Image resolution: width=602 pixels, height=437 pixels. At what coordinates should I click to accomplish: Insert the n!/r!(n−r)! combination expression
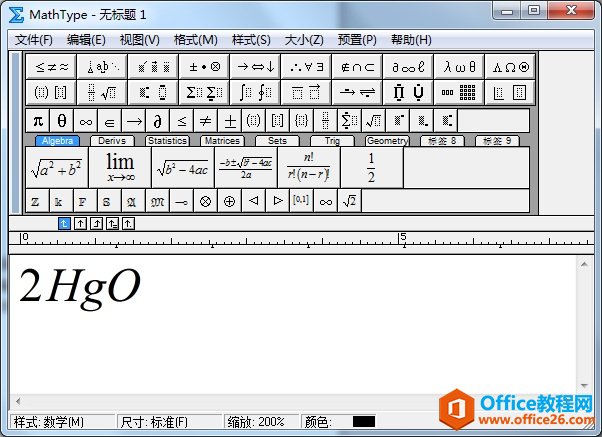(309, 168)
